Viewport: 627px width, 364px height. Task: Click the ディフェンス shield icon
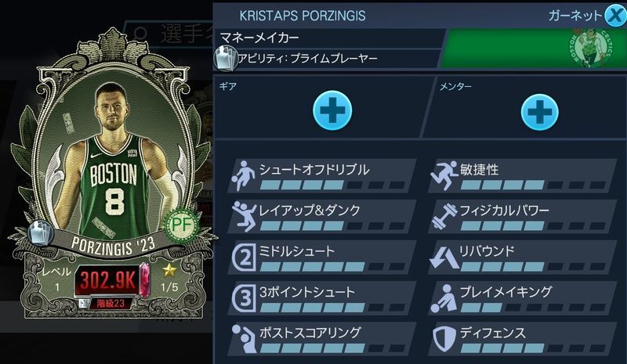tap(444, 340)
